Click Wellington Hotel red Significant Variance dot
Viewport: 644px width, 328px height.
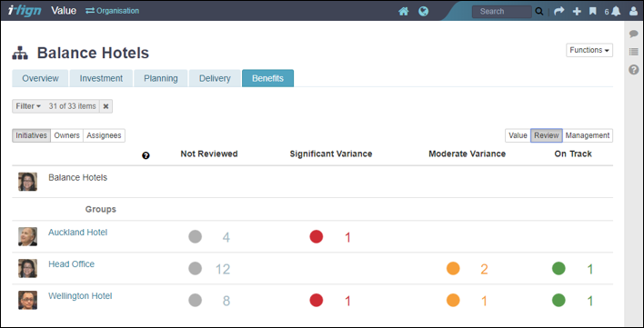317,300
